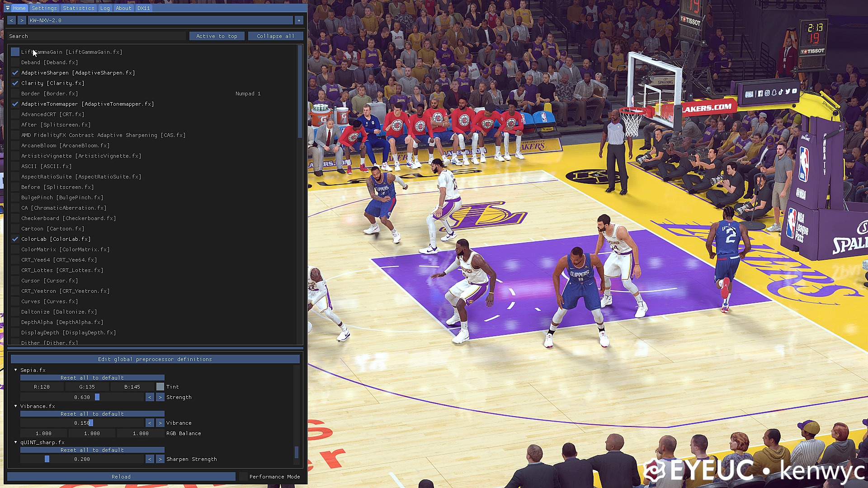Reload the effects with Reload button
Image resolution: width=868 pixels, height=488 pixels.
[121, 477]
